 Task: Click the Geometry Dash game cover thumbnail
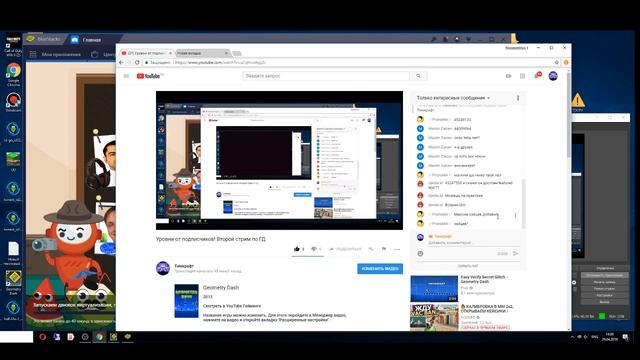187,301
